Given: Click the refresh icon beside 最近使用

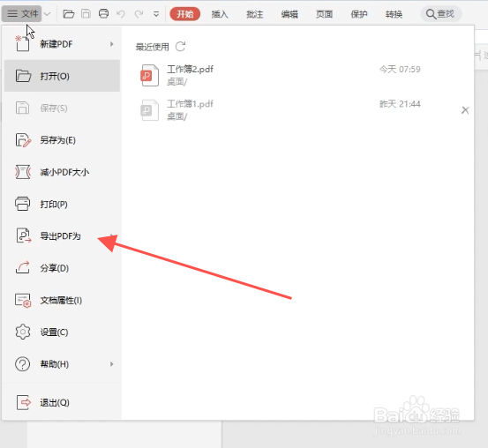Looking at the screenshot, I should (181, 47).
